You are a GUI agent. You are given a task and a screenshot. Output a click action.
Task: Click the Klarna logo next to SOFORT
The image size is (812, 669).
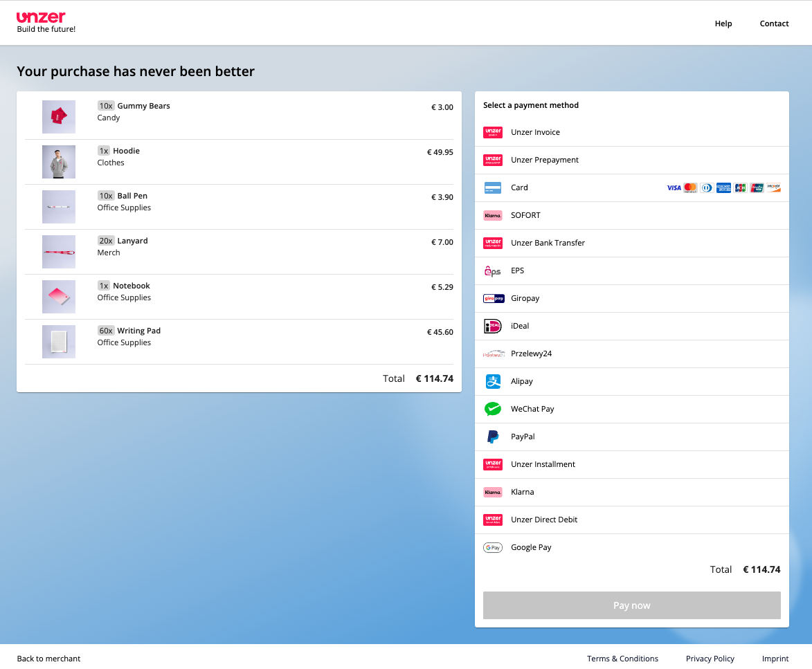(x=492, y=215)
